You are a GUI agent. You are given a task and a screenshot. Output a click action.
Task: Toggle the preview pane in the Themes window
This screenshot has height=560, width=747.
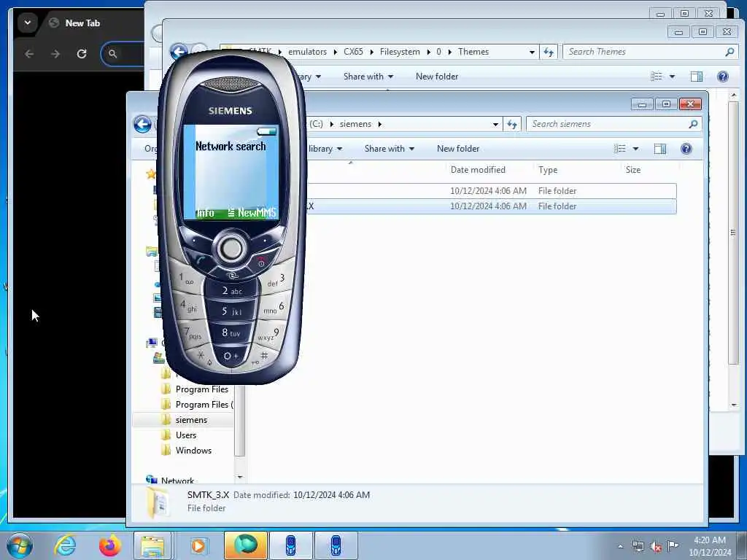697,76
